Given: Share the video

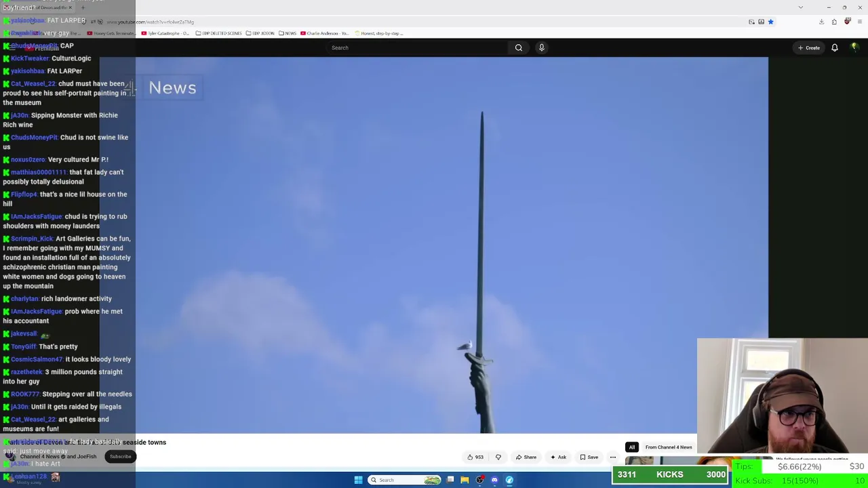Looking at the screenshot, I should coord(526,457).
